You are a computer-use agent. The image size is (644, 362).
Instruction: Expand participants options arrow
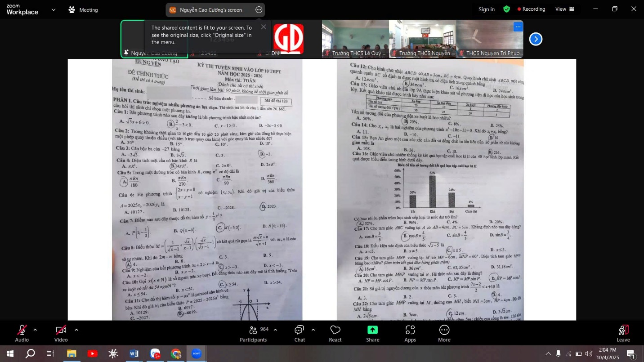275,330
